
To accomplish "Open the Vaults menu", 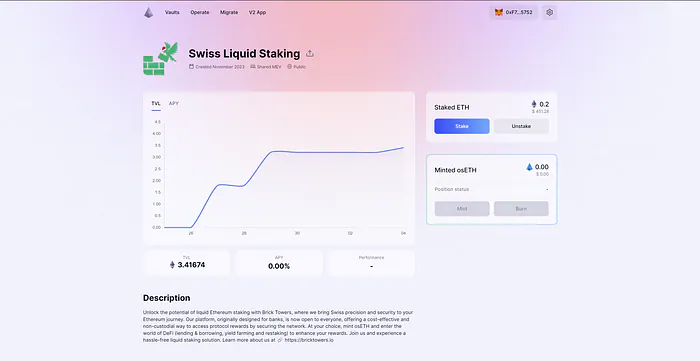I will (x=172, y=12).
